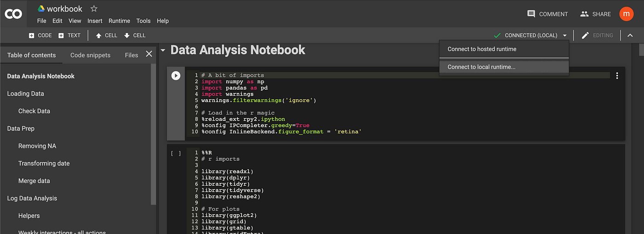Open the Runtime menu
644x234 pixels.
[x=119, y=21]
